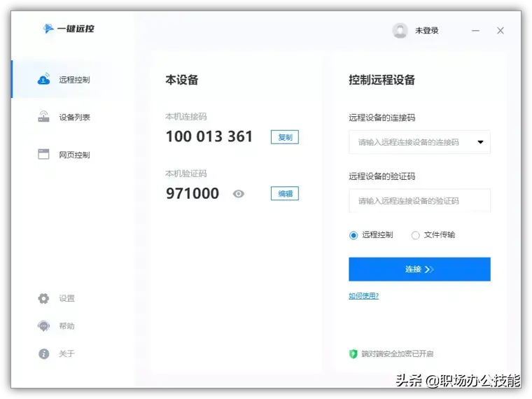This screenshot has height=399, width=532.
Task: Close the window with the X button
Action: click(500, 31)
